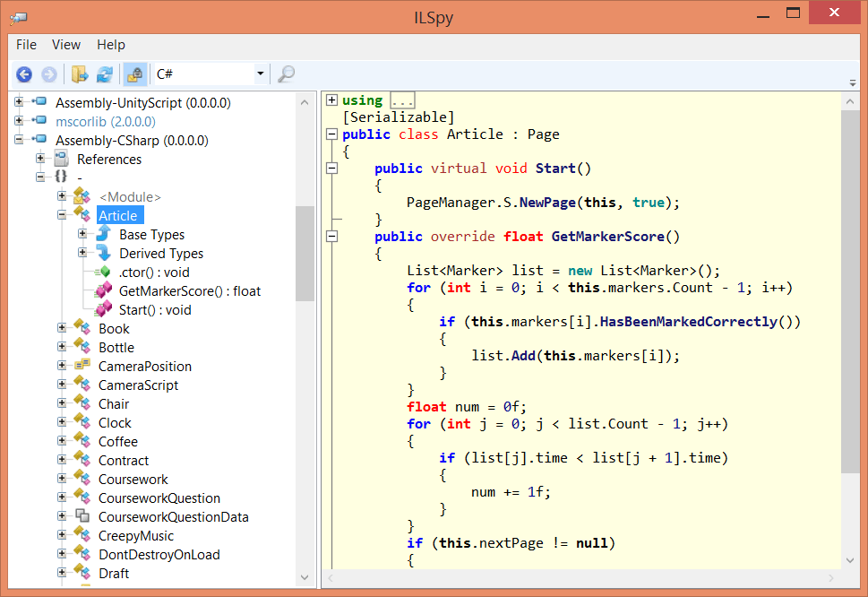
Task: Click the <Module> class icon
Action: [x=82, y=195]
